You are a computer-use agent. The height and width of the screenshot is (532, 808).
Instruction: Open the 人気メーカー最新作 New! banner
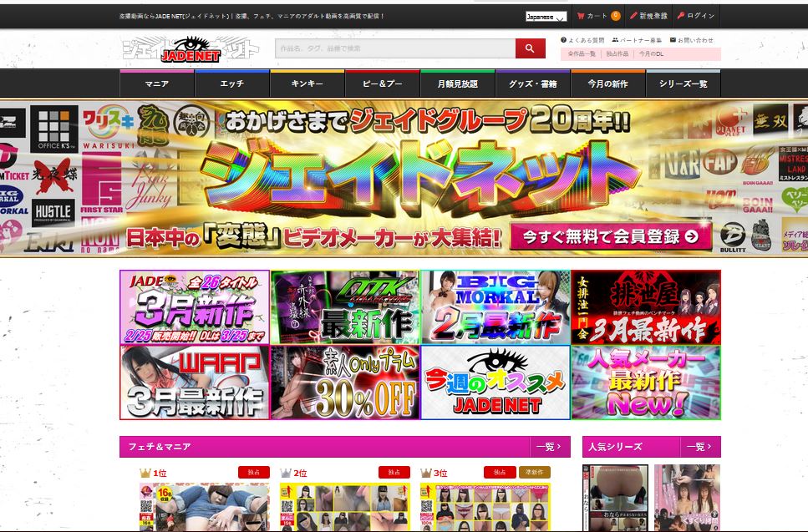click(x=646, y=383)
